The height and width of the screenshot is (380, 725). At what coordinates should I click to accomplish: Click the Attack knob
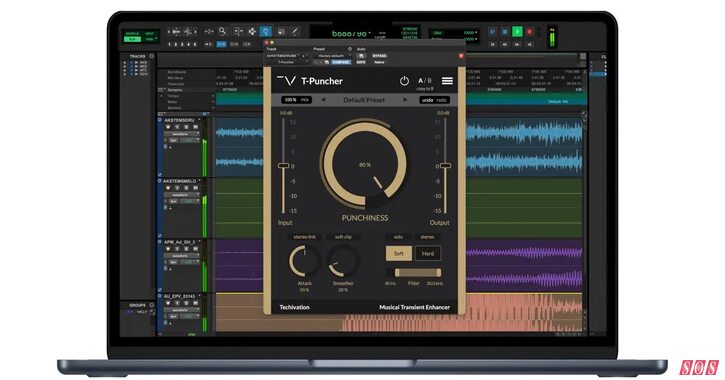pos(304,261)
